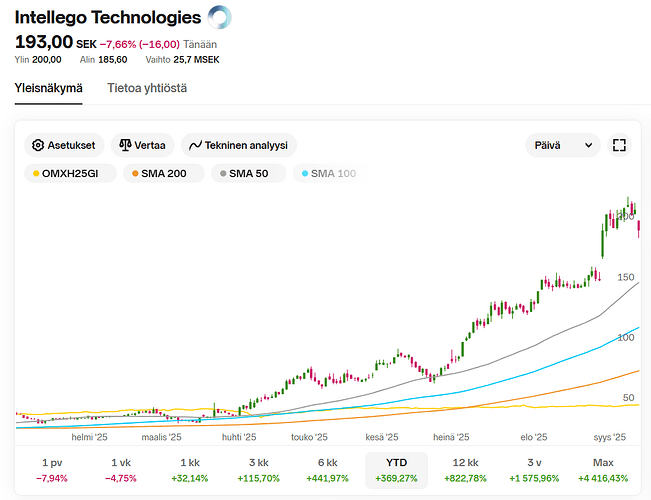Open the Vertaa compare tool

[x=142, y=145]
